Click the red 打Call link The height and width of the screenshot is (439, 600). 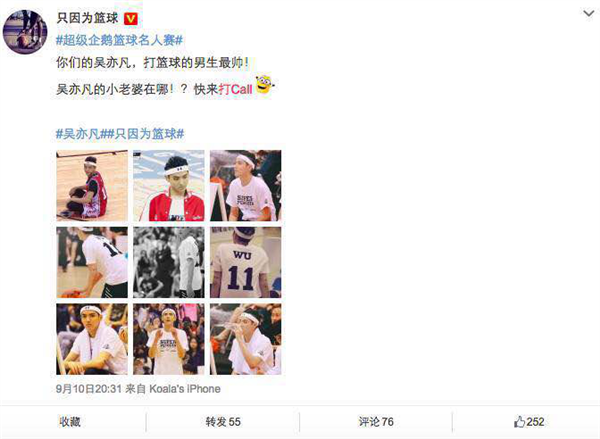coord(235,89)
